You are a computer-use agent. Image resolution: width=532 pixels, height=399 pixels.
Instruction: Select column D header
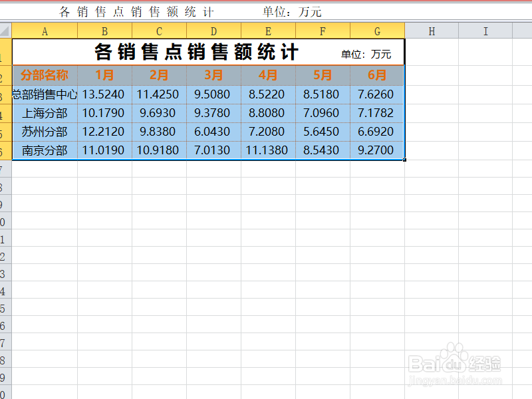[213, 31]
